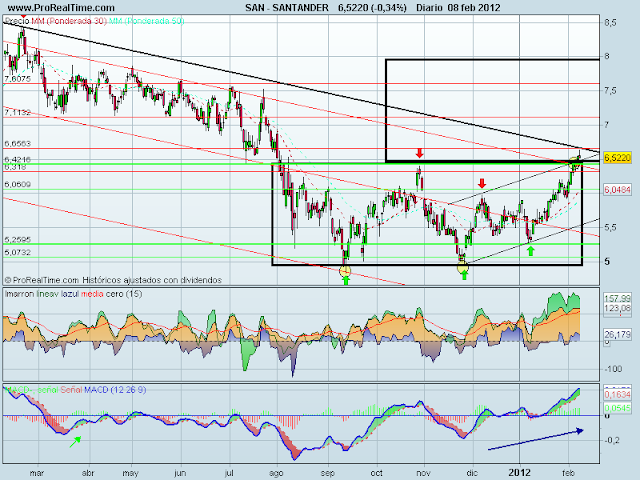Click the 6,4216 level label
640x480 pixels.
coord(18,159)
